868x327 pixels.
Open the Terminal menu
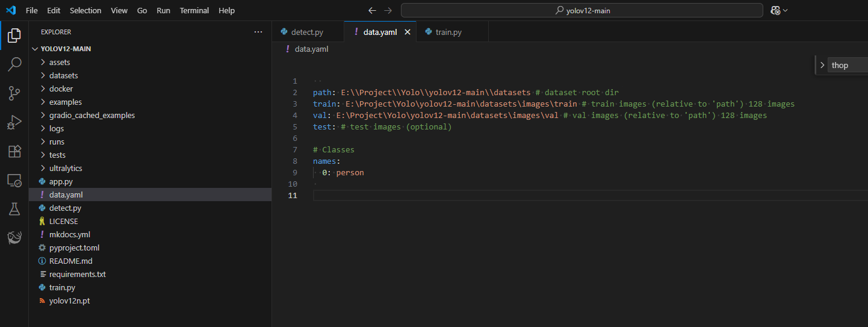click(194, 10)
